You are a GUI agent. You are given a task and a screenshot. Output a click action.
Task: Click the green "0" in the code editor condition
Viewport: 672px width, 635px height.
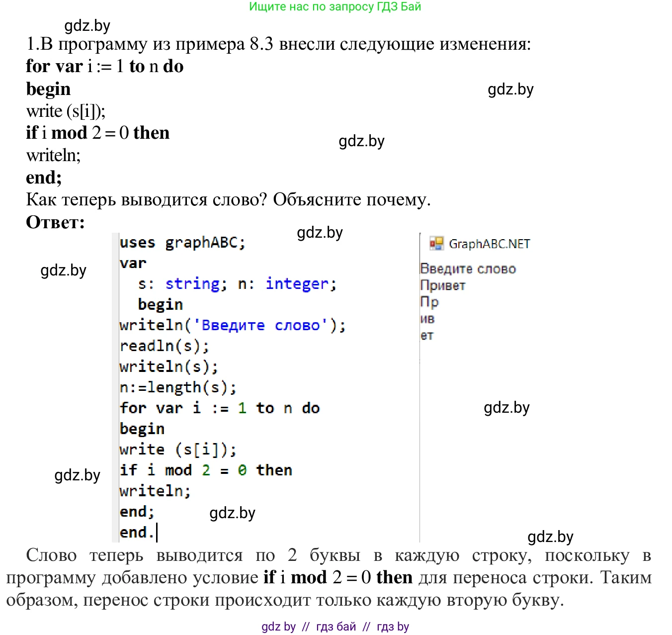click(x=242, y=470)
